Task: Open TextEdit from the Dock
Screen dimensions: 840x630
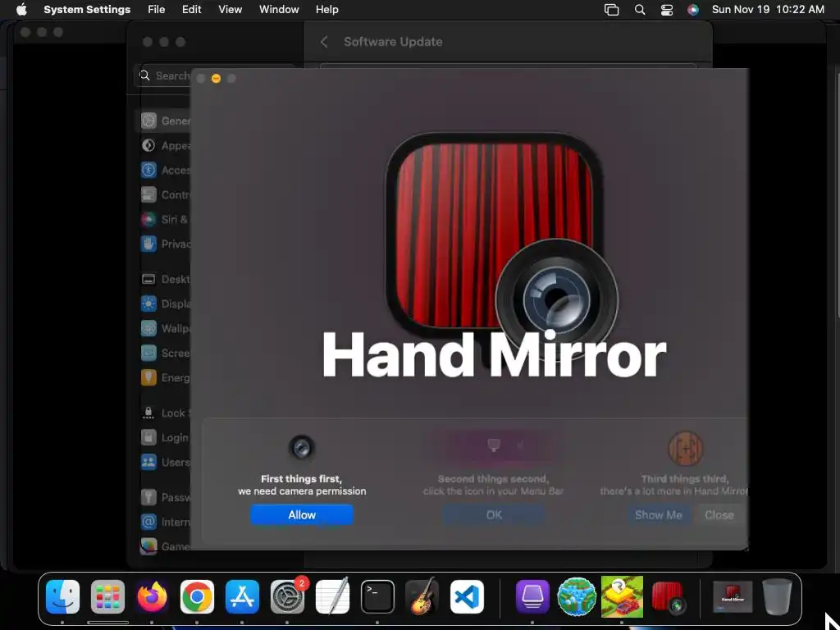Action: click(332, 597)
